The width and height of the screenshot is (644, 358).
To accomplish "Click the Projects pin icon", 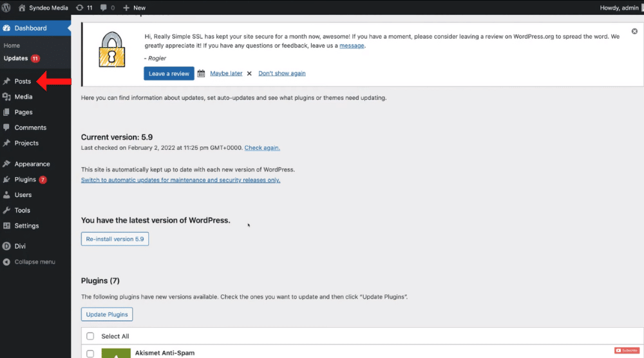I will click(6, 143).
